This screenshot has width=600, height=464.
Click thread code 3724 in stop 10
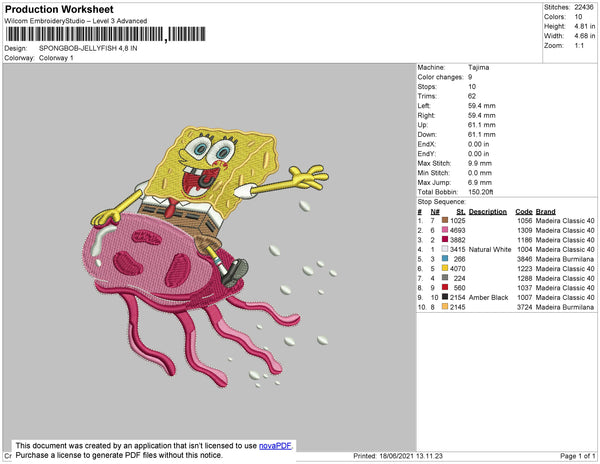524,307
